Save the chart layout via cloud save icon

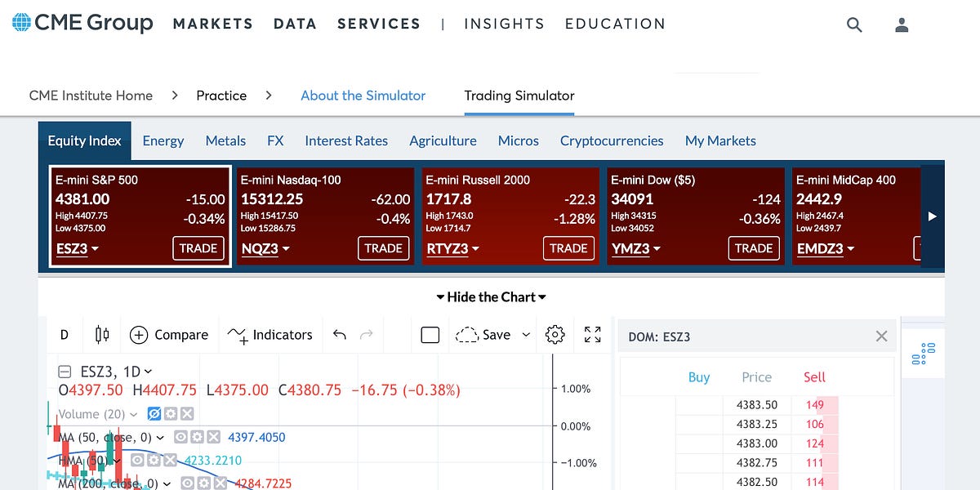[x=467, y=334]
